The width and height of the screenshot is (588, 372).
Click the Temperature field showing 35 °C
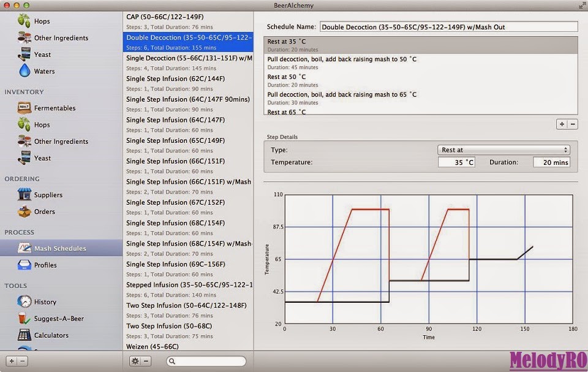(x=456, y=162)
